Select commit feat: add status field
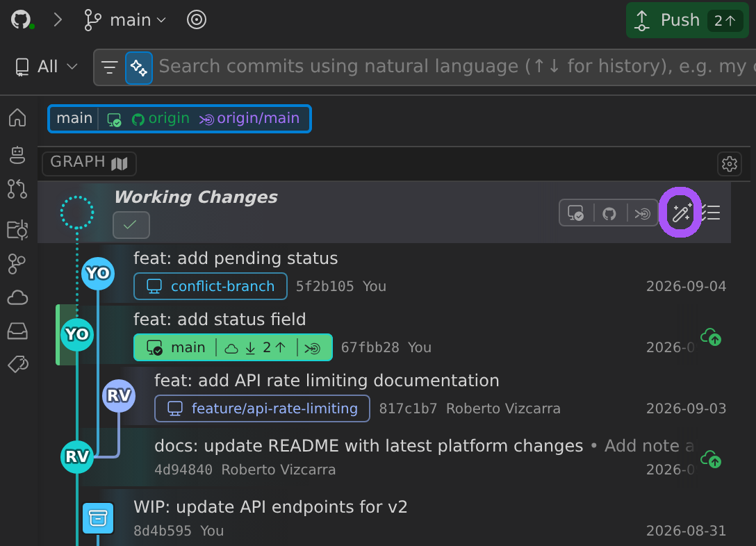Viewport: 756px width, 546px height. 220,320
